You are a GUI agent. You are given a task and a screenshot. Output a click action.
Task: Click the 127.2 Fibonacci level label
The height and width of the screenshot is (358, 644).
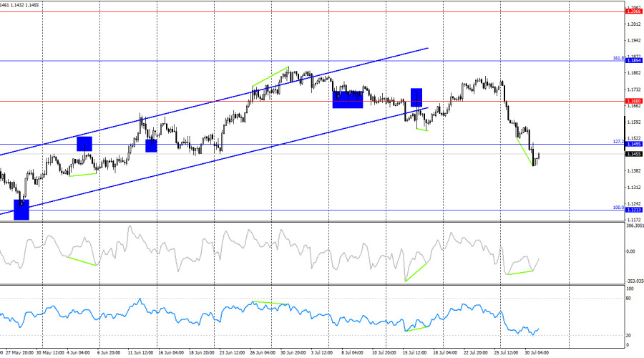click(618, 142)
